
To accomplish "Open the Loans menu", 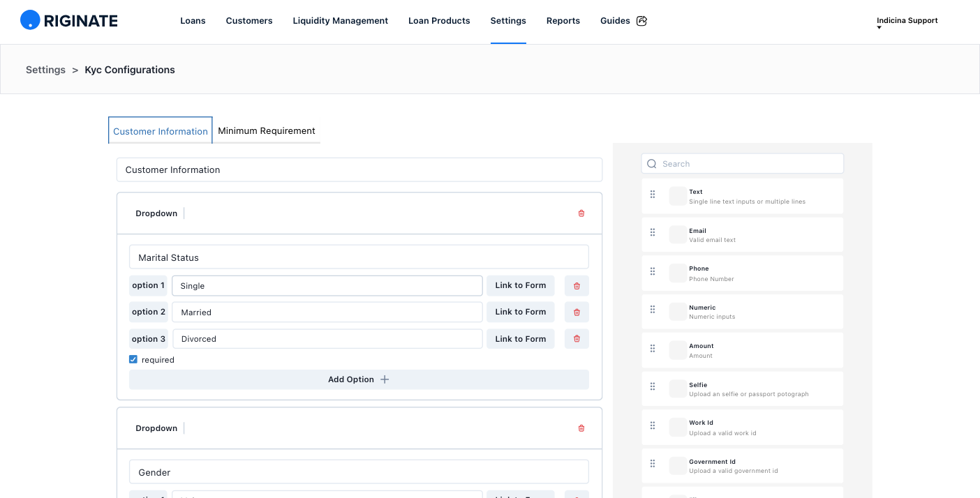I will (193, 21).
